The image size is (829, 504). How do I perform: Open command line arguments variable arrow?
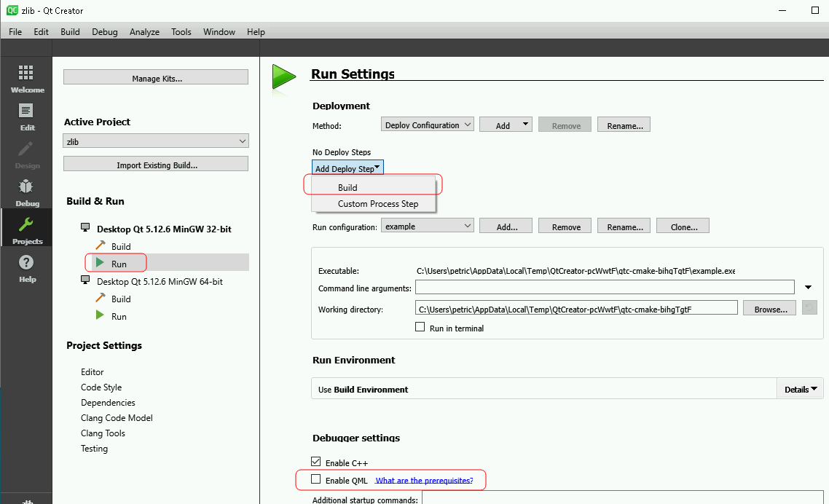(809, 287)
